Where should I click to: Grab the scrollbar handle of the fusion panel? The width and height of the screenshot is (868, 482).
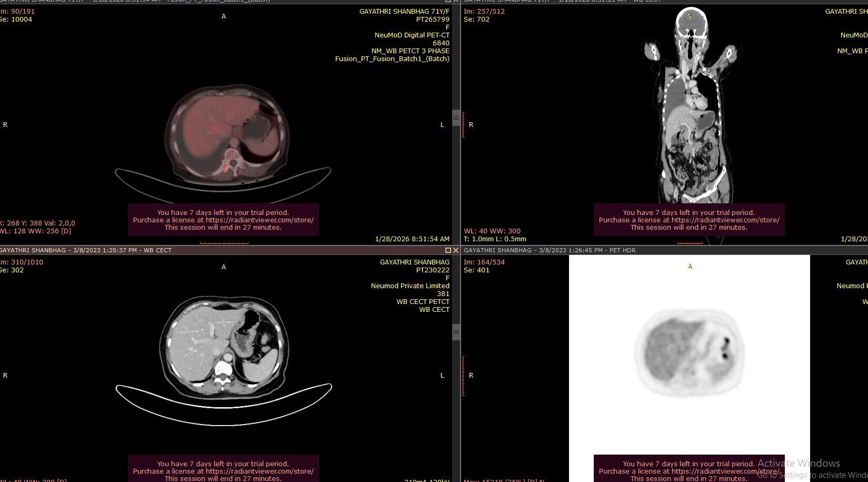[456, 117]
